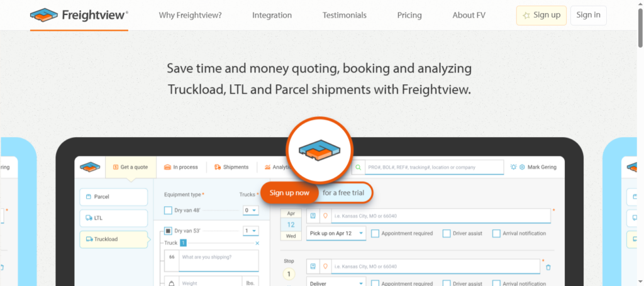Open settings with the gear icon
The image size is (644, 286).
(x=523, y=167)
